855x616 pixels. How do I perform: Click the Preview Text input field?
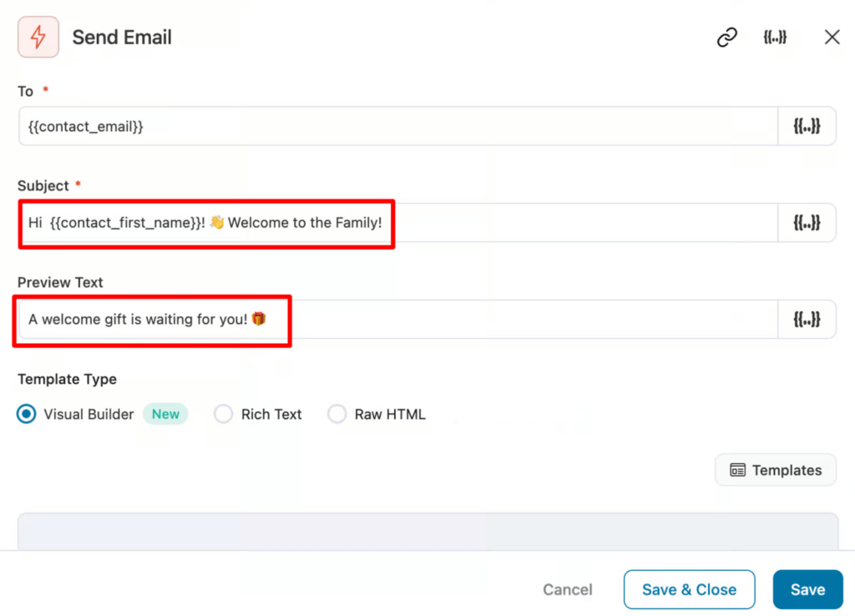[398, 320]
